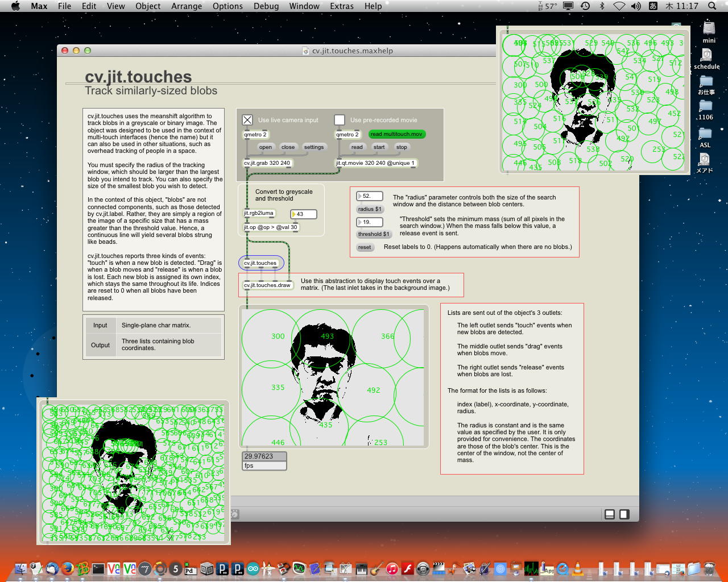Screen dimensions: 728x582
Task: Click the Spotlight search magnifier icon
Action: point(712,6)
